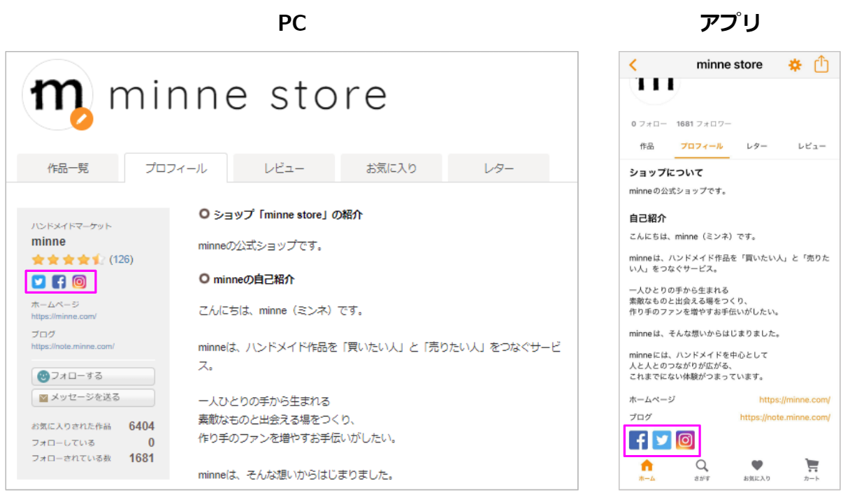Screen dimensions: 850x504
Task: Open Instagram icon in PC profile sidebar
Action: pos(80,282)
